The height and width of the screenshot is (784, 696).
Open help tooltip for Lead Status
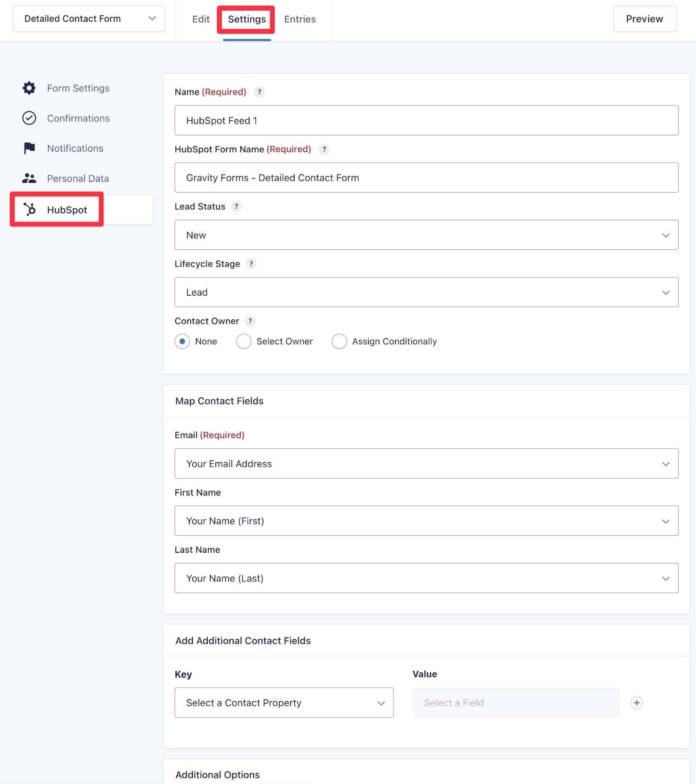pyautogui.click(x=236, y=207)
